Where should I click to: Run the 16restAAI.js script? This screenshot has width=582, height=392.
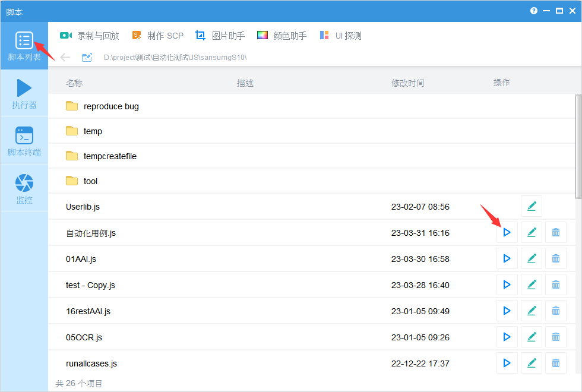click(507, 311)
